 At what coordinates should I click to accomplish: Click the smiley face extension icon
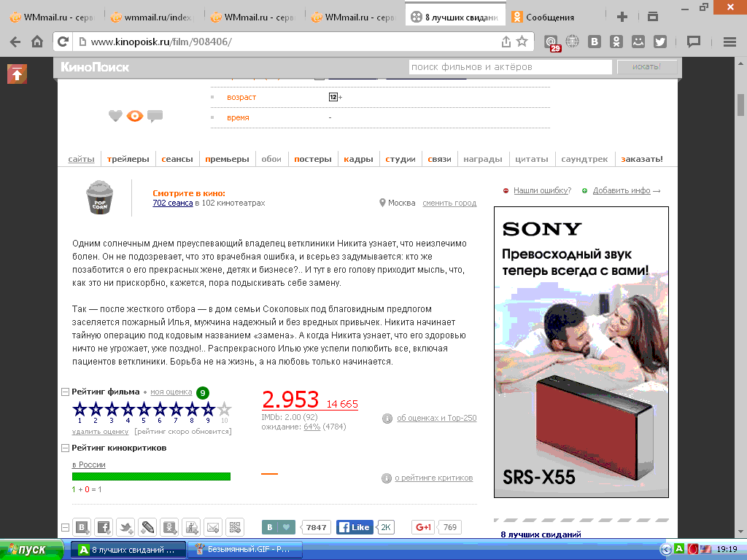coord(638,42)
